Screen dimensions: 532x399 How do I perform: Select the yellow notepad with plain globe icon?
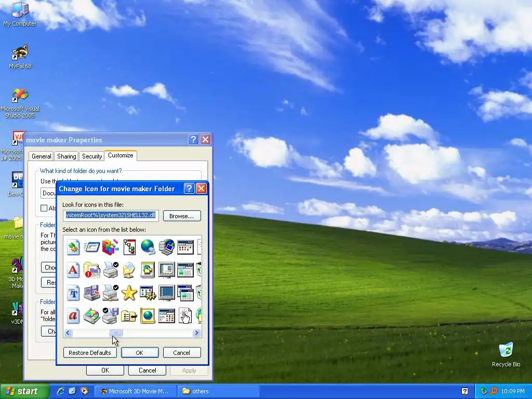pyautogui.click(x=148, y=315)
